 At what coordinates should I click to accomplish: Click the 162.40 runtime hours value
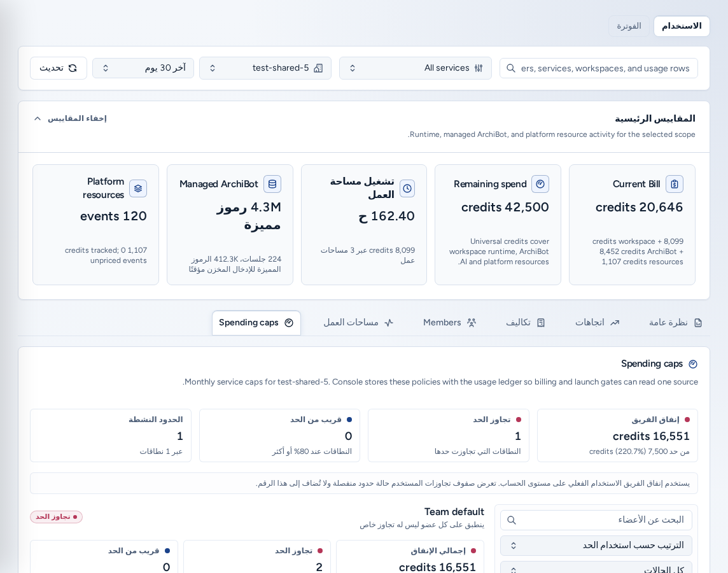click(x=386, y=216)
